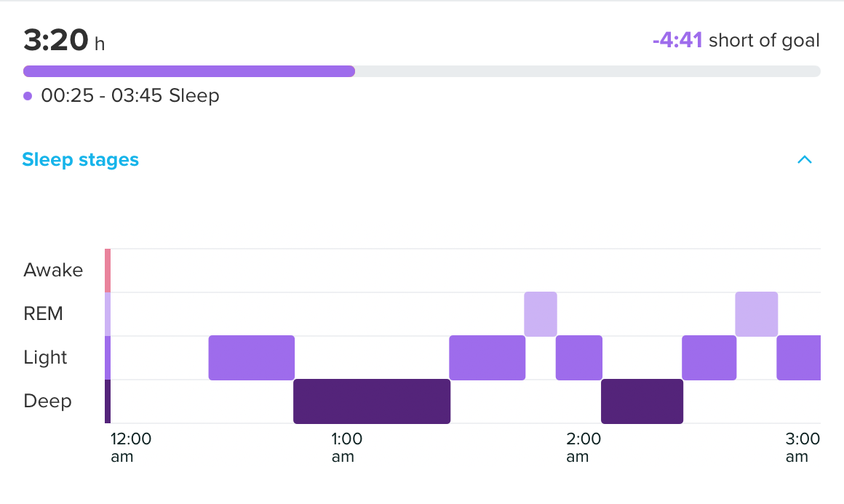
Task: Click the purple dot beside 00:25 - 03:45 Sleep
Action: click(28, 95)
